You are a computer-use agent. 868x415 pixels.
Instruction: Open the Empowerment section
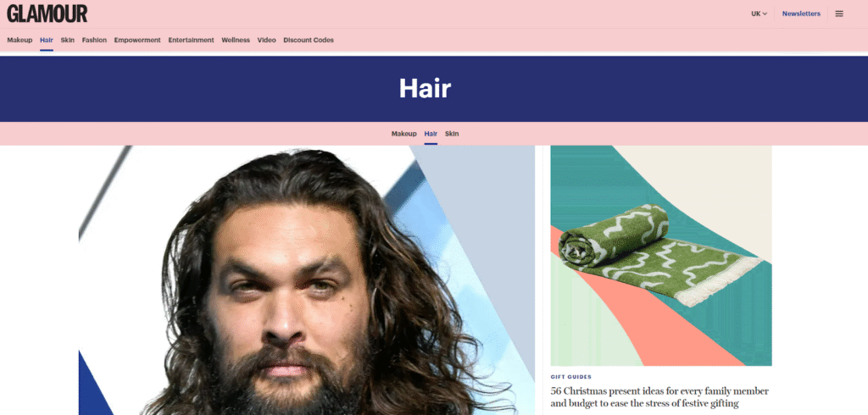(137, 40)
